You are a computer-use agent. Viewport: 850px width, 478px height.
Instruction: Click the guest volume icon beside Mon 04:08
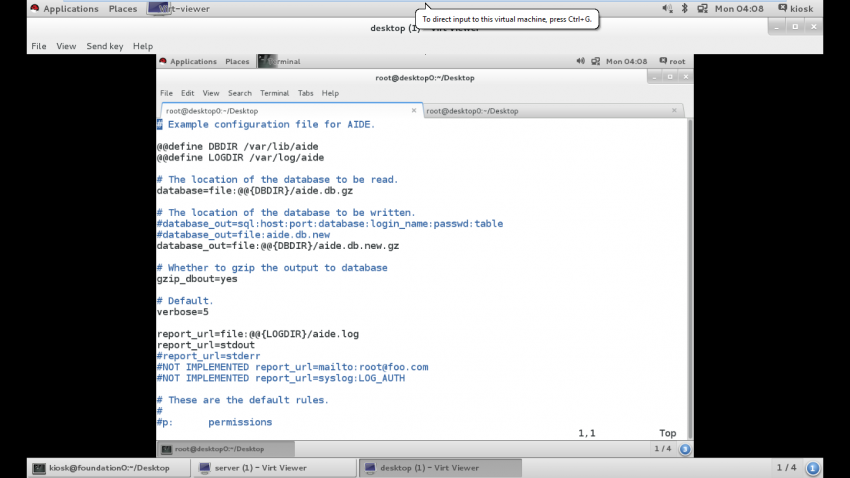(x=580, y=61)
